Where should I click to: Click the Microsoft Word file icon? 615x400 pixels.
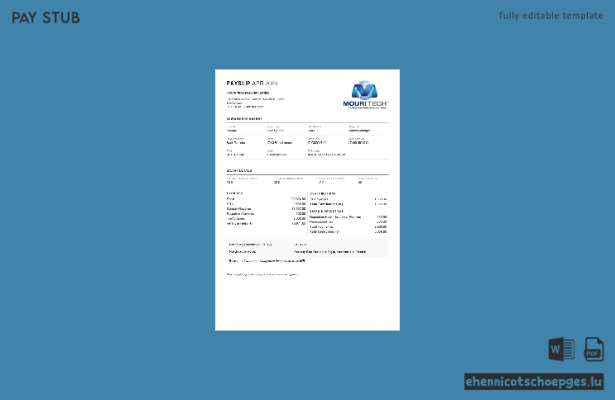pyautogui.click(x=561, y=349)
